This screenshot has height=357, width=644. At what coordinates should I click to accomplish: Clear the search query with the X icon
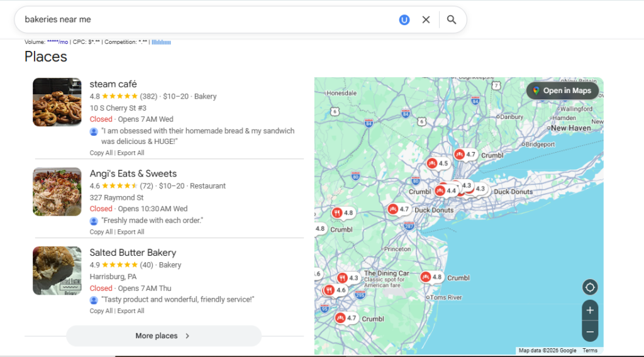point(426,19)
